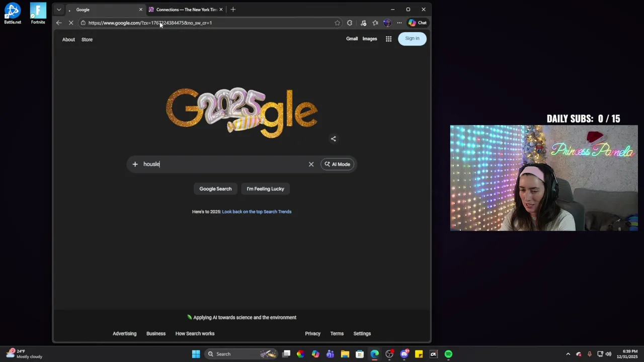Click the microphone tray icon
The height and width of the screenshot is (362, 644).
click(x=589, y=354)
